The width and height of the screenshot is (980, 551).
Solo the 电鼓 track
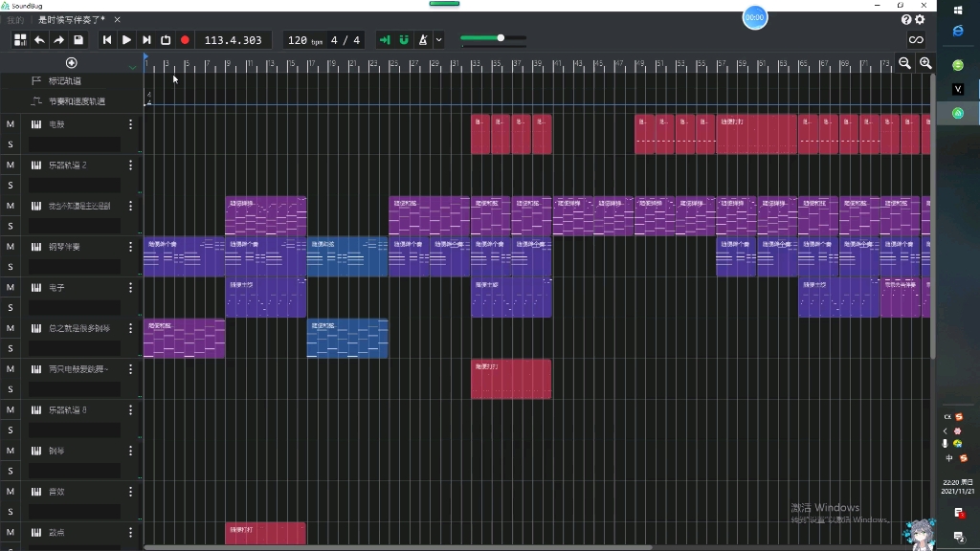pos(10,144)
